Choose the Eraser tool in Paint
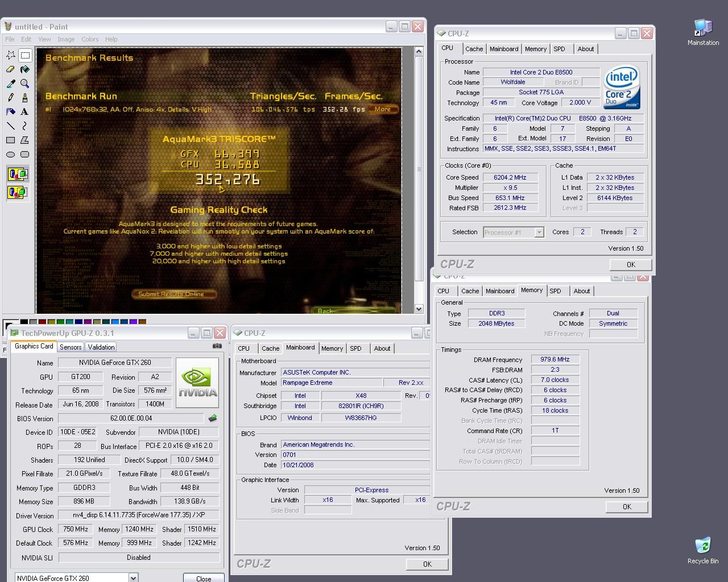 click(11, 69)
